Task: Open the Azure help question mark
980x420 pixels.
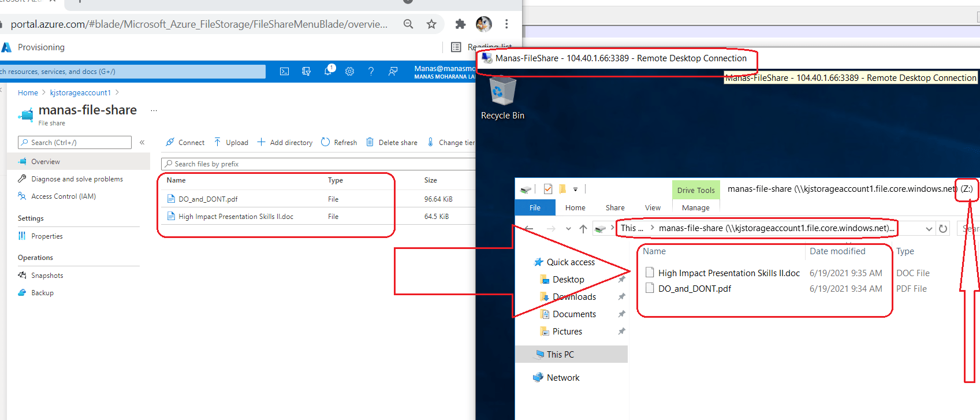Action: (371, 71)
